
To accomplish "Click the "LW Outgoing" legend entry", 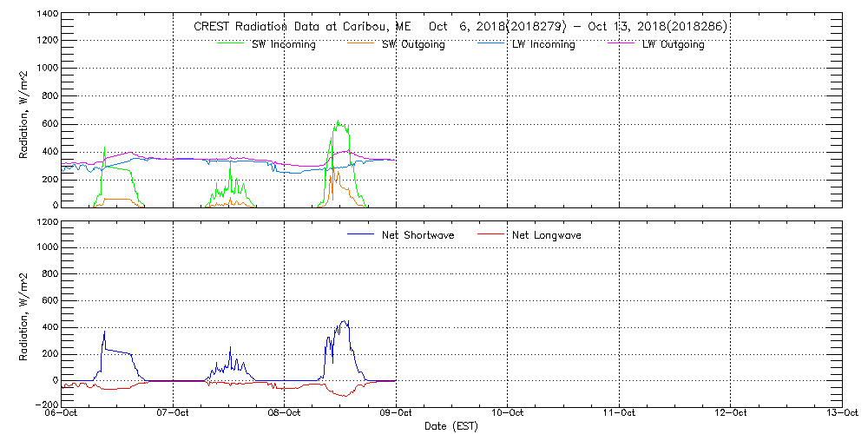I will point(673,44).
